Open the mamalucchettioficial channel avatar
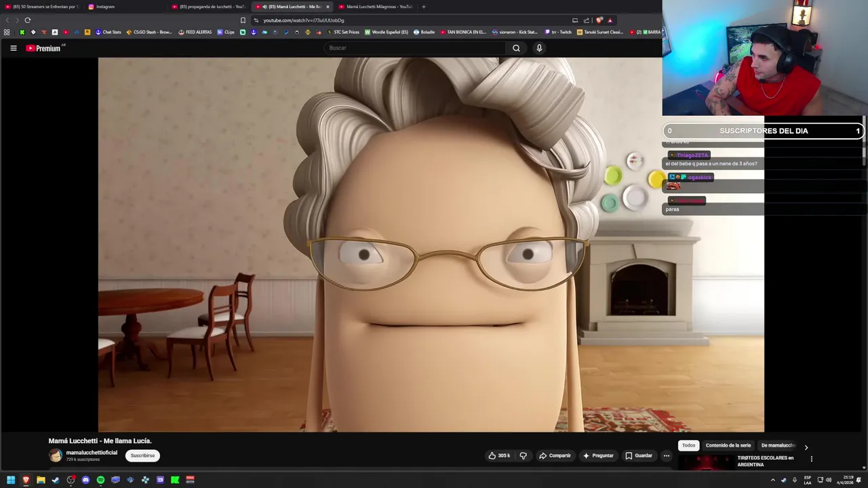Viewport: 868px width, 488px height. click(x=56, y=455)
